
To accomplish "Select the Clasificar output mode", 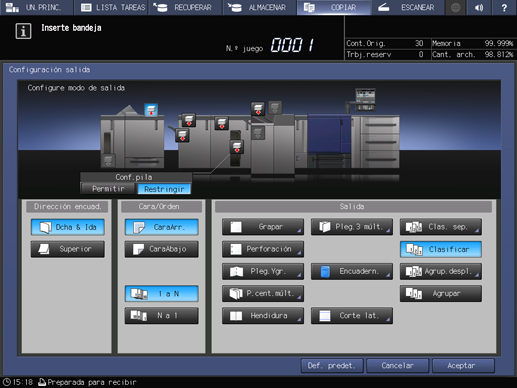I will [x=441, y=249].
